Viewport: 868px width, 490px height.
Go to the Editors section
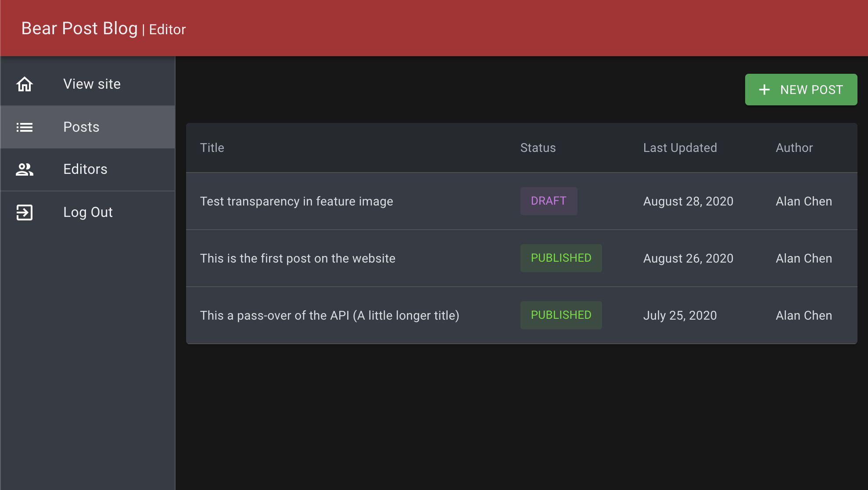85,169
